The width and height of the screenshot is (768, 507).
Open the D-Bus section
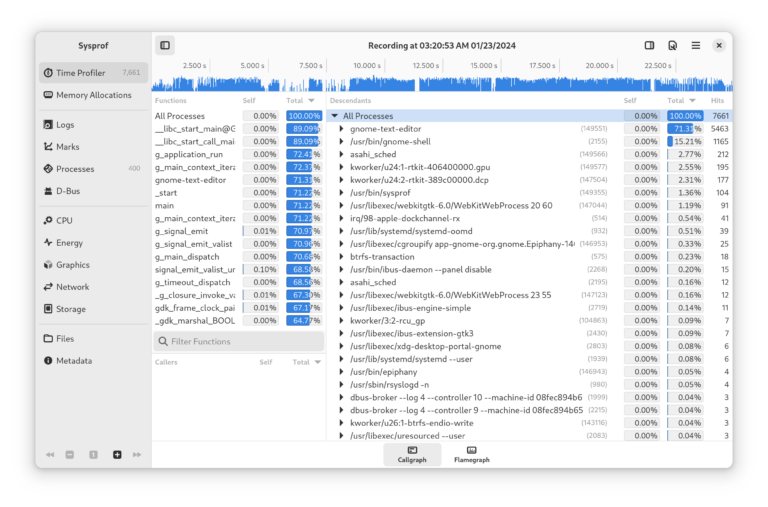click(x=93, y=191)
